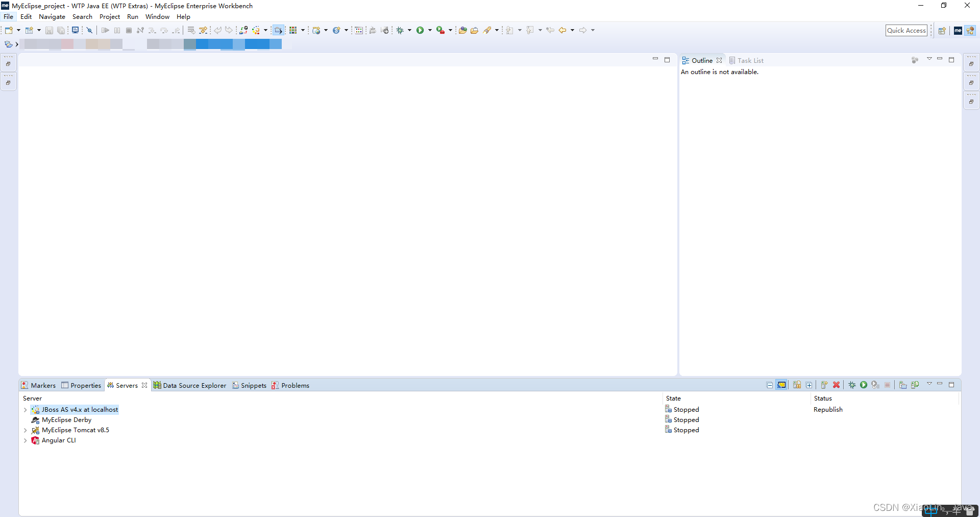The image size is (980, 517).
Task: Open the Servers view menu triangle
Action: pos(929,384)
